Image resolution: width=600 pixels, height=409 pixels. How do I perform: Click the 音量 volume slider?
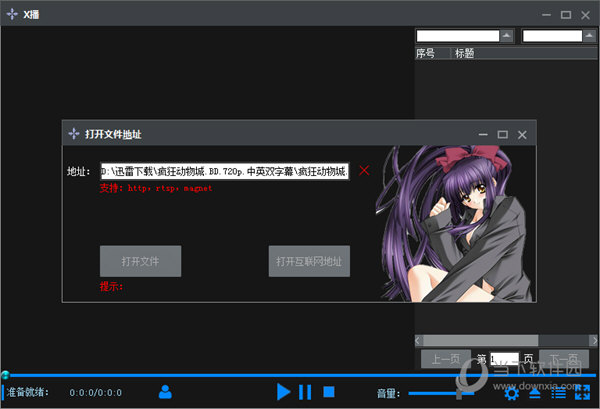click(x=441, y=393)
